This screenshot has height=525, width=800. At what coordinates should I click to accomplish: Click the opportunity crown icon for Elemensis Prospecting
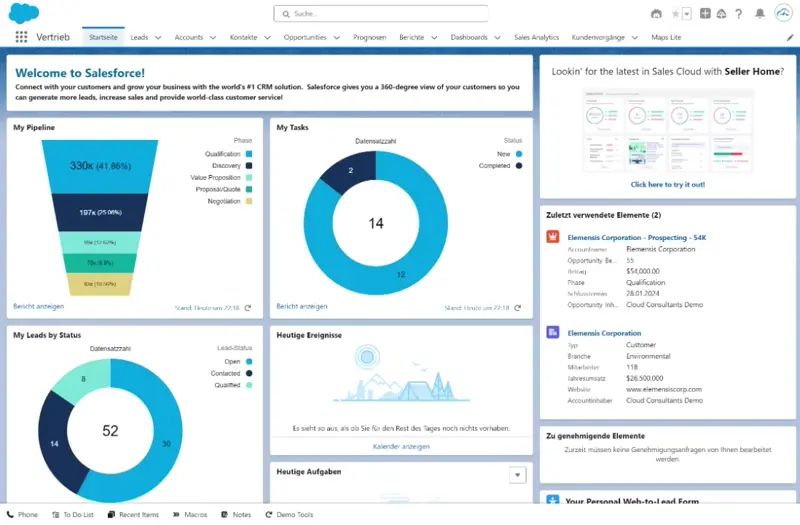pyautogui.click(x=553, y=236)
